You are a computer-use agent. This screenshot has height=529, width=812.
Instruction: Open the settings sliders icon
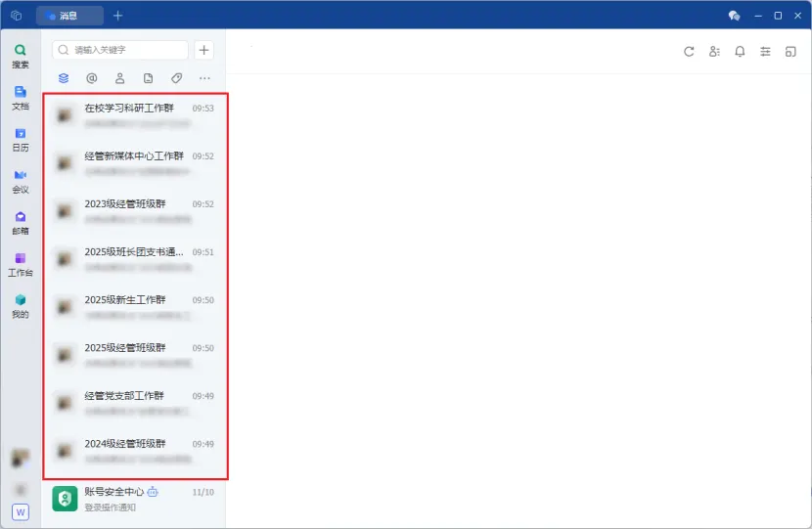click(x=765, y=51)
